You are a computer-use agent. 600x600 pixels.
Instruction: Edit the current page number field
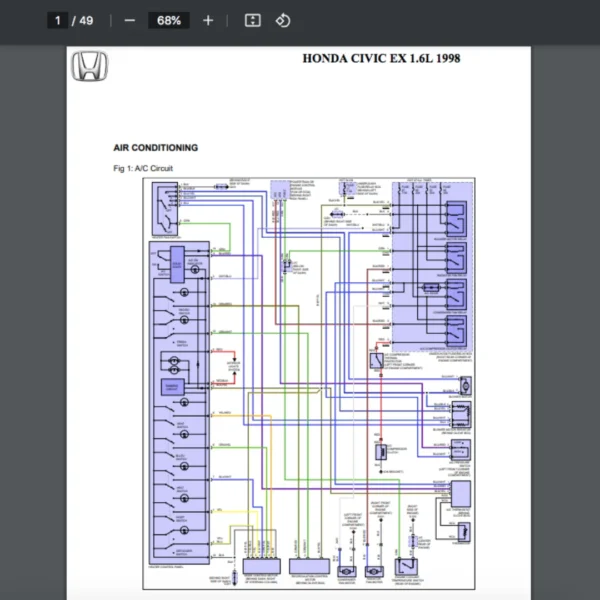[59, 20]
